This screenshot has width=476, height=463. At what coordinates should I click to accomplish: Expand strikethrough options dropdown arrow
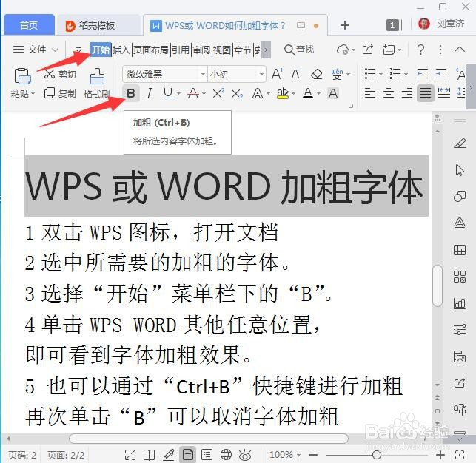click(x=204, y=94)
